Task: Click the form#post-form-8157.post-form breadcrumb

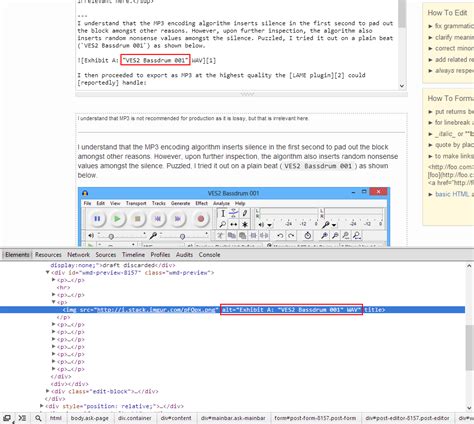Action: [315, 418]
